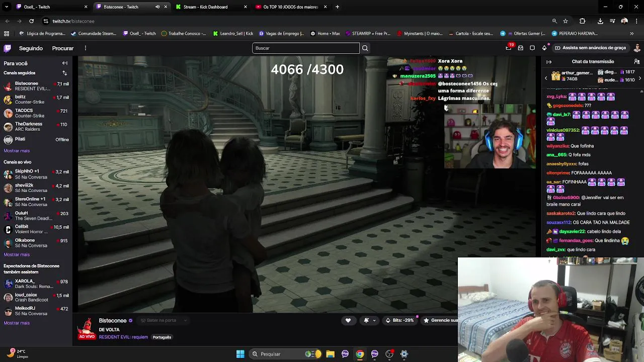Open the Chrome apps grid in bookmarks bar
644x362 pixels.
tap(7, 34)
